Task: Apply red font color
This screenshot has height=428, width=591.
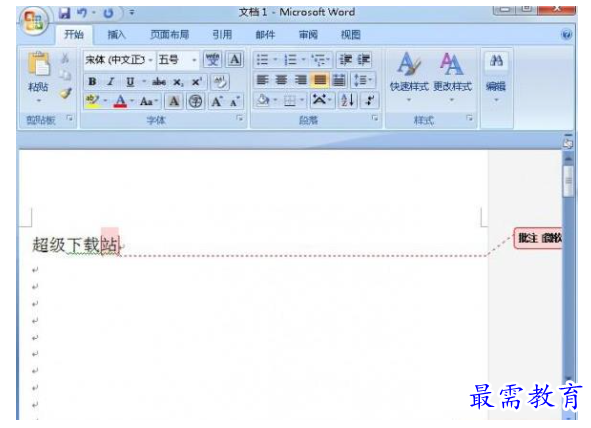Action: (120, 101)
